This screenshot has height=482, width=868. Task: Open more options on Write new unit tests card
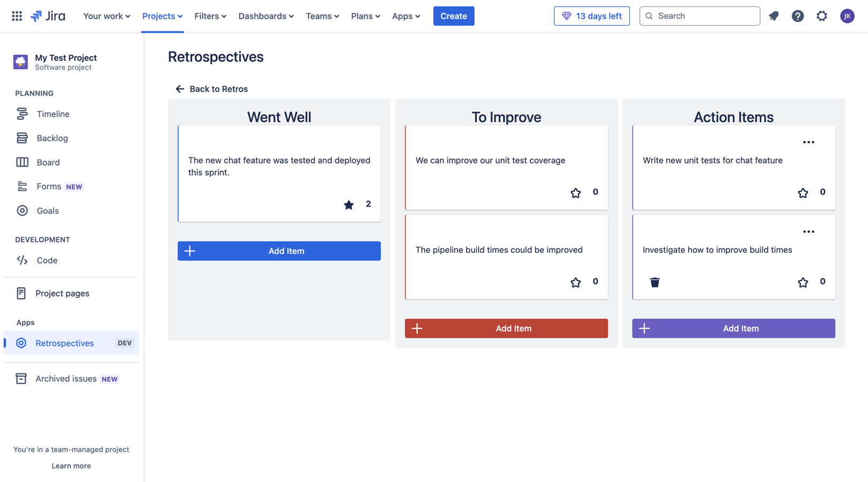pos(809,142)
